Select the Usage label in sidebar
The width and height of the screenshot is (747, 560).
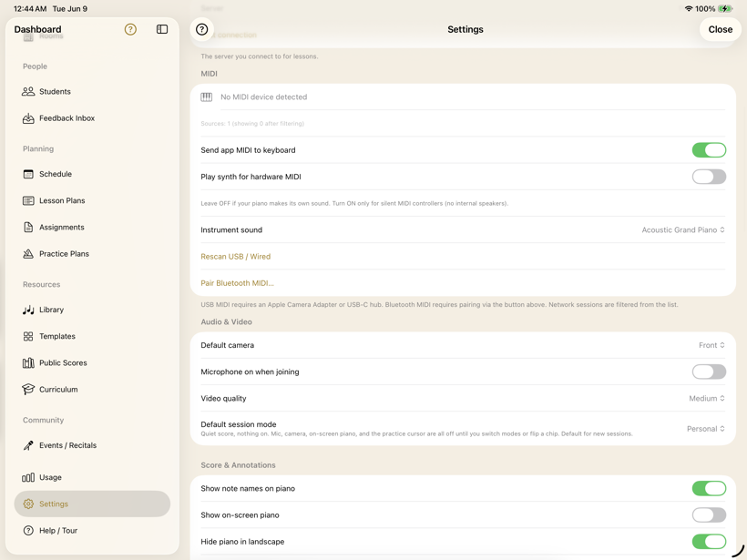50,477
